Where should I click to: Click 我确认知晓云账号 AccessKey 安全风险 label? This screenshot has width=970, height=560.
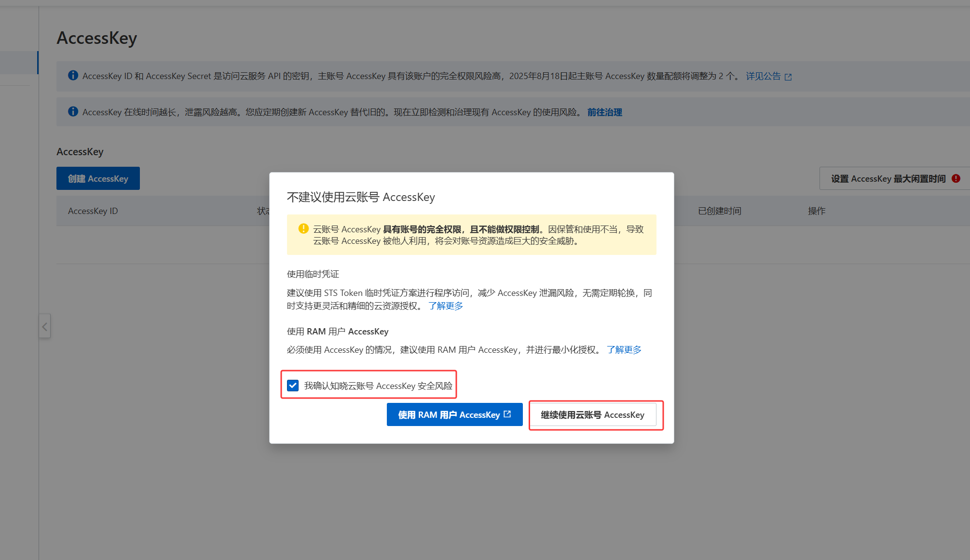coord(378,386)
